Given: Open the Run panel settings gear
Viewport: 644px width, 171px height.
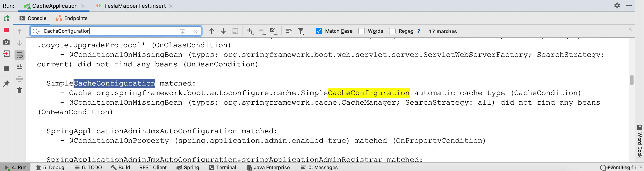Looking at the screenshot, I should (617, 5).
